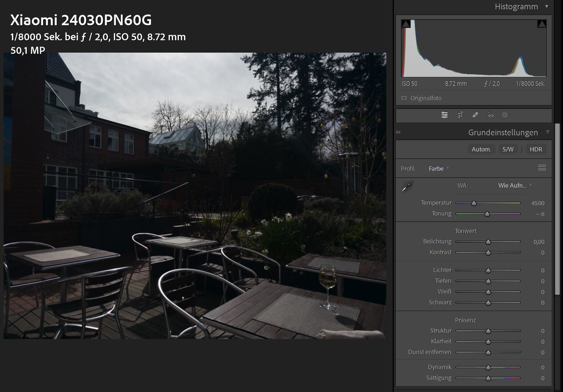Select the Edit sliders tool icon

point(444,115)
